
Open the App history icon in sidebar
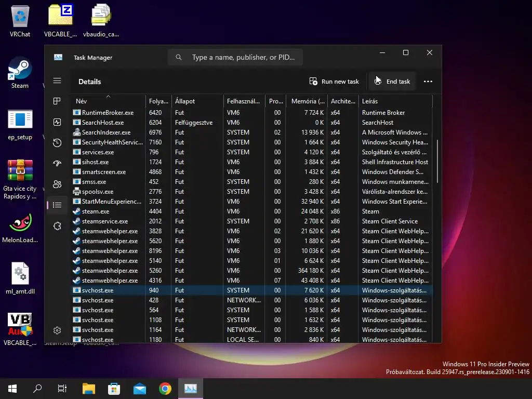(x=57, y=143)
